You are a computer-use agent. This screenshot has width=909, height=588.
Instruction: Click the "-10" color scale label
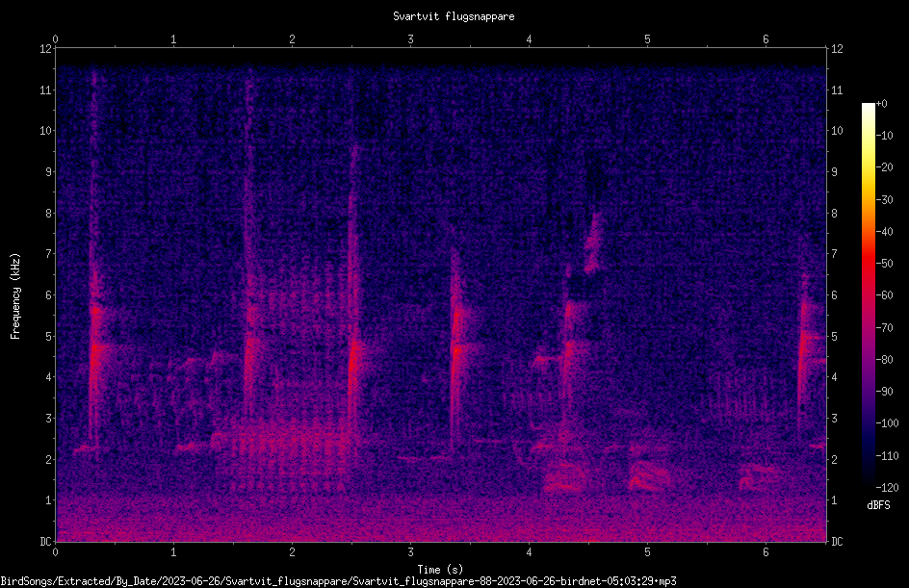pyautogui.click(x=884, y=136)
